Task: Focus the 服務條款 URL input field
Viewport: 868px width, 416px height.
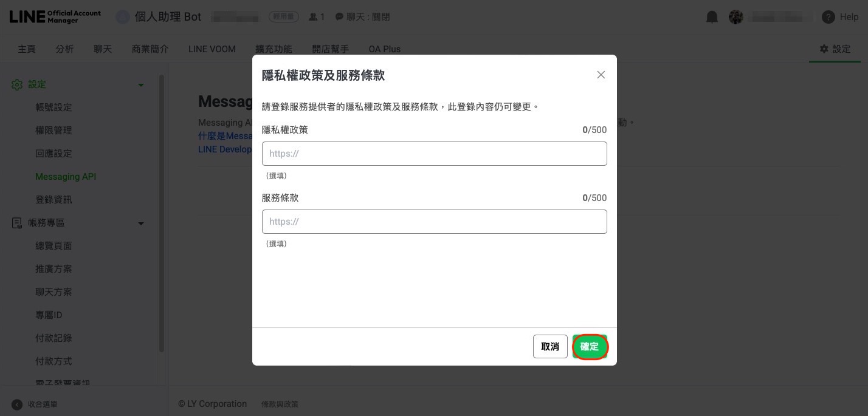Action: tap(434, 222)
